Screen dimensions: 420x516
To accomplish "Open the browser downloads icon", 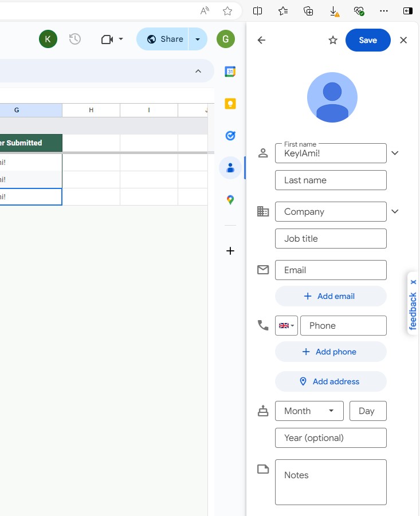I will [333, 11].
